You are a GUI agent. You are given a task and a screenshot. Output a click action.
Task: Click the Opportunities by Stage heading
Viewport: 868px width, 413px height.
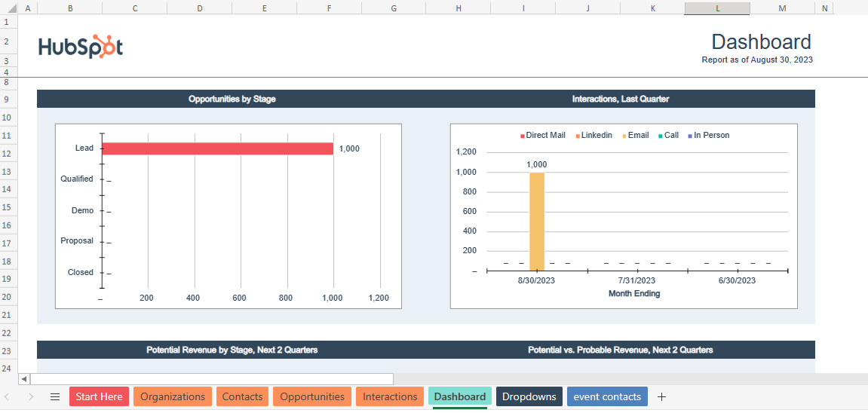(x=232, y=99)
